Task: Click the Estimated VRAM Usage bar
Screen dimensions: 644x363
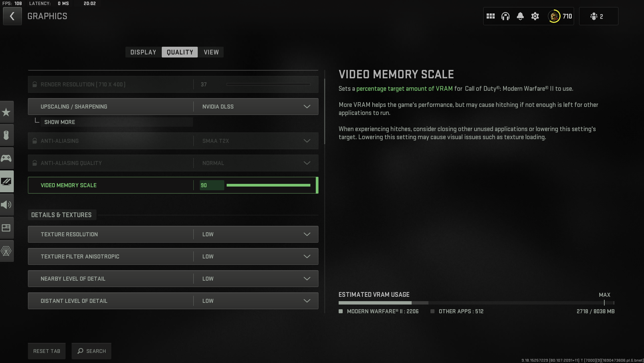Action: click(477, 303)
